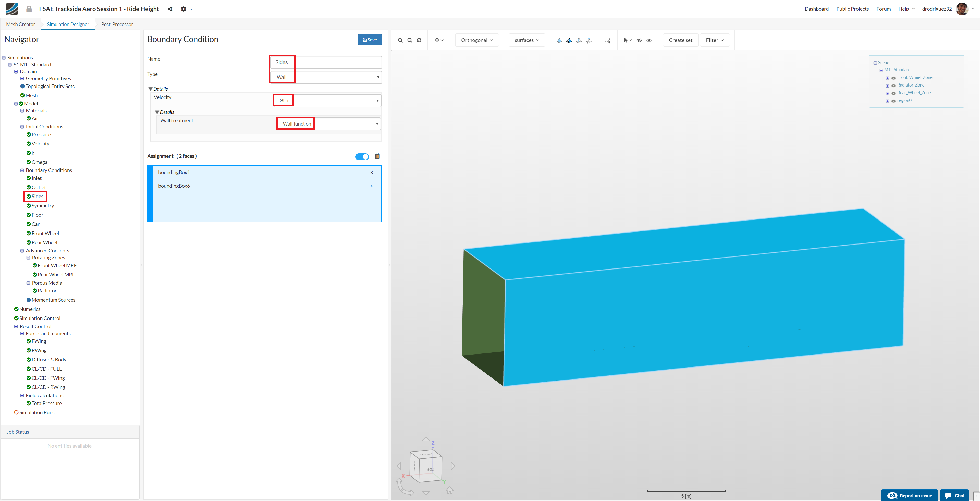The image size is (980, 501).
Task: Click the zoom in magnifier icon
Action: [400, 40]
